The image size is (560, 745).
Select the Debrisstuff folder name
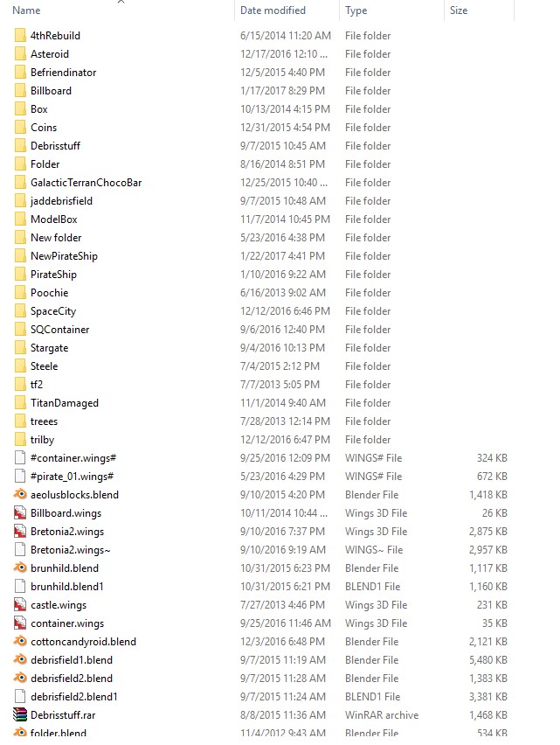[x=55, y=146]
